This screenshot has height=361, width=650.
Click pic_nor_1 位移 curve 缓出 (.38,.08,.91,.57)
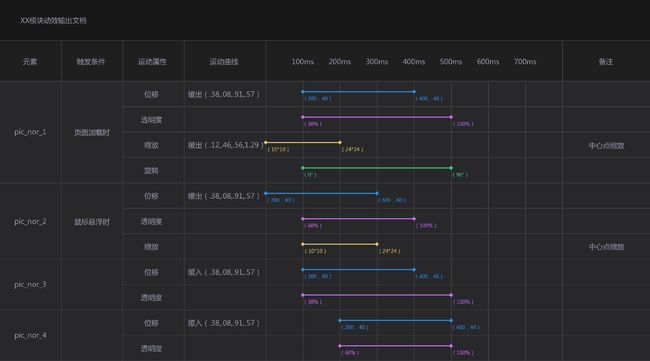pos(224,94)
